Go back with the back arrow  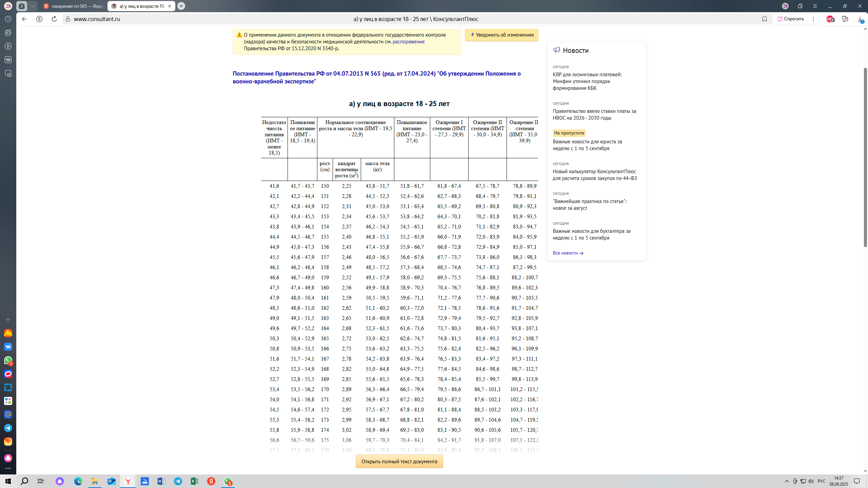tap(24, 19)
